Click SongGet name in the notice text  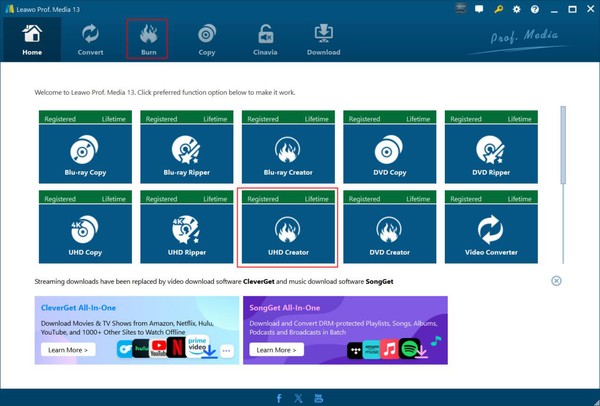pyautogui.click(x=379, y=281)
